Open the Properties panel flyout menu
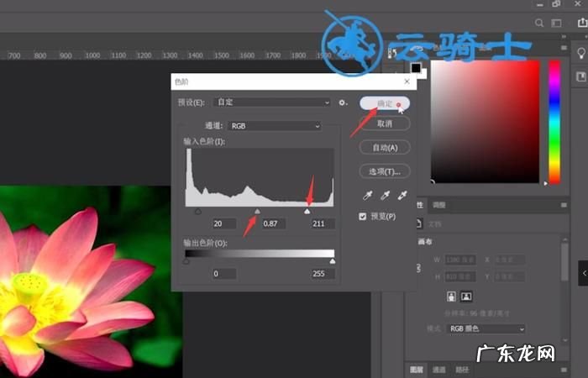Image resolution: width=588 pixels, height=378 pixels. (564, 205)
